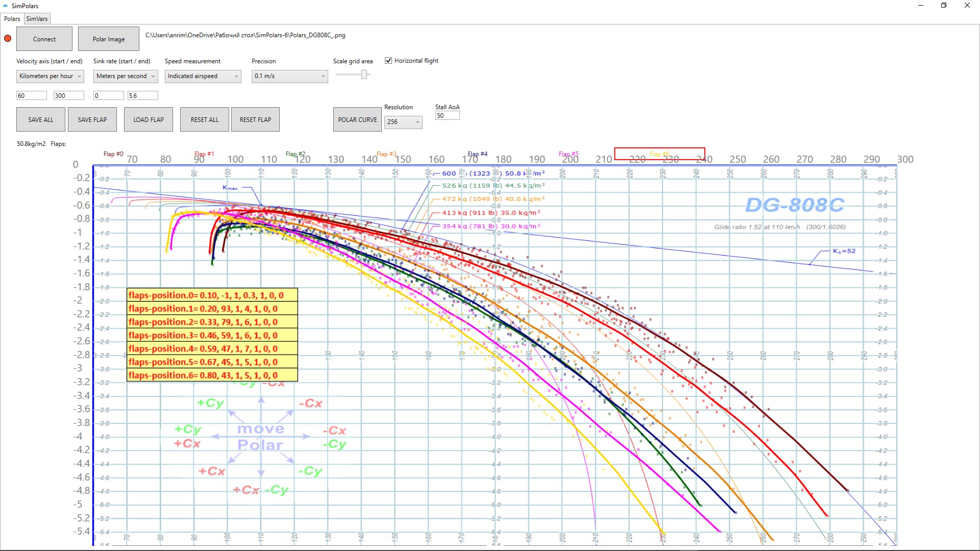Open the Precision 0.1 m/s dropdown
This screenshot has width=980, height=551.
(289, 76)
